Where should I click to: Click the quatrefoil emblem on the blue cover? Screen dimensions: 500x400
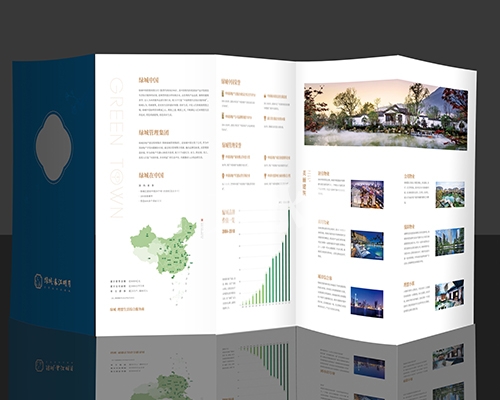[53, 147]
